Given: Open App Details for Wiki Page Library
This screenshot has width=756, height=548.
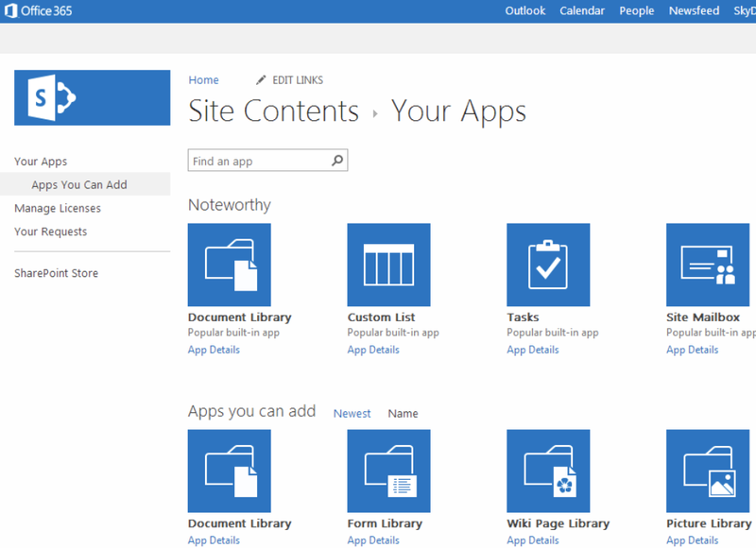Looking at the screenshot, I should point(533,540).
